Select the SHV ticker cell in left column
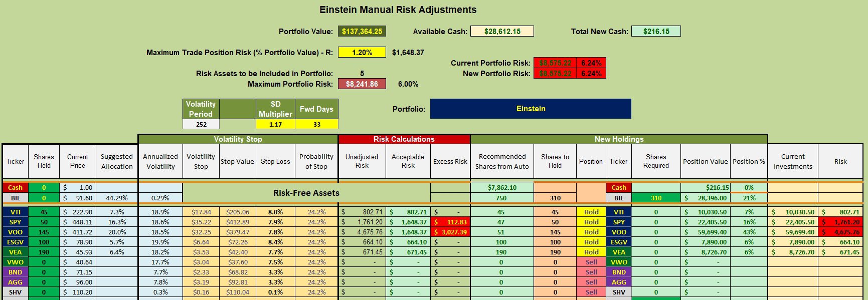Image resolution: width=868 pixels, height=300 pixels. (x=16, y=292)
